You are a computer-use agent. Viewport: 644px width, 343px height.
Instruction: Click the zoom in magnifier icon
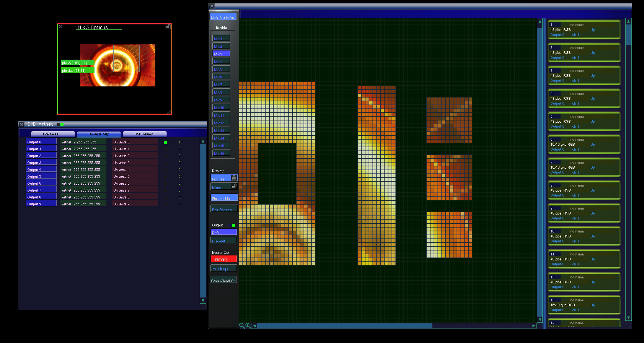click(x=248, y=325)
